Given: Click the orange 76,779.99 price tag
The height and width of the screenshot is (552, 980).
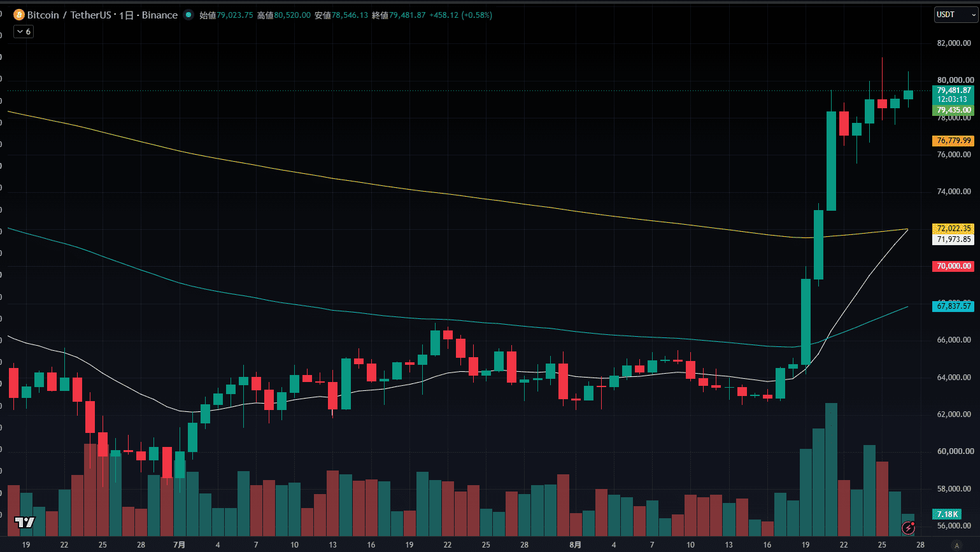Looking at the screenshot, I should tap(953, 141).
